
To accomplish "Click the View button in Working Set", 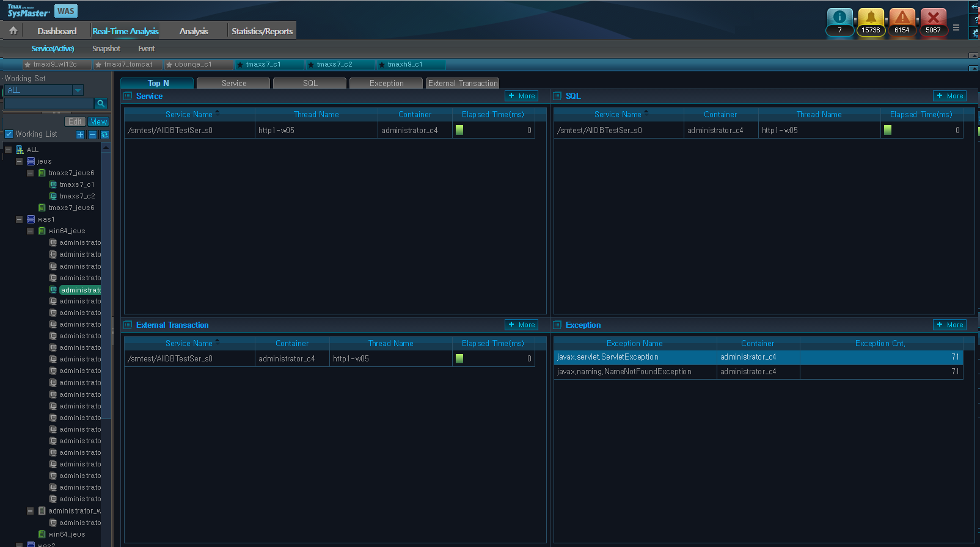I will [x=98, y=121].
